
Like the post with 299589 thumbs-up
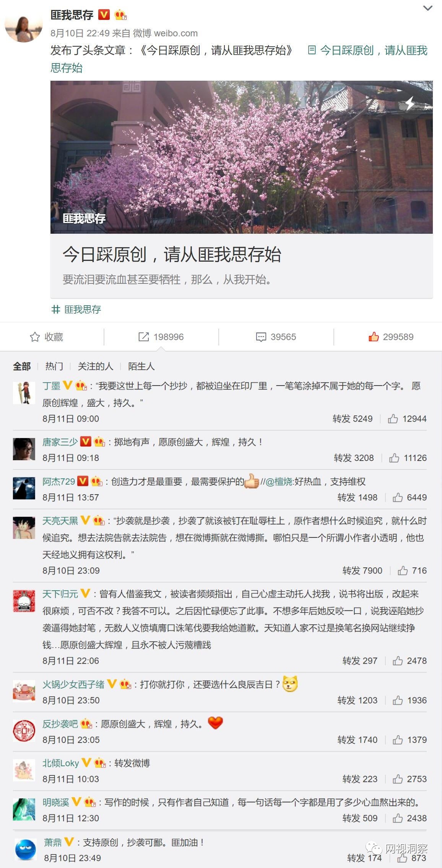[x=374, y=337]
